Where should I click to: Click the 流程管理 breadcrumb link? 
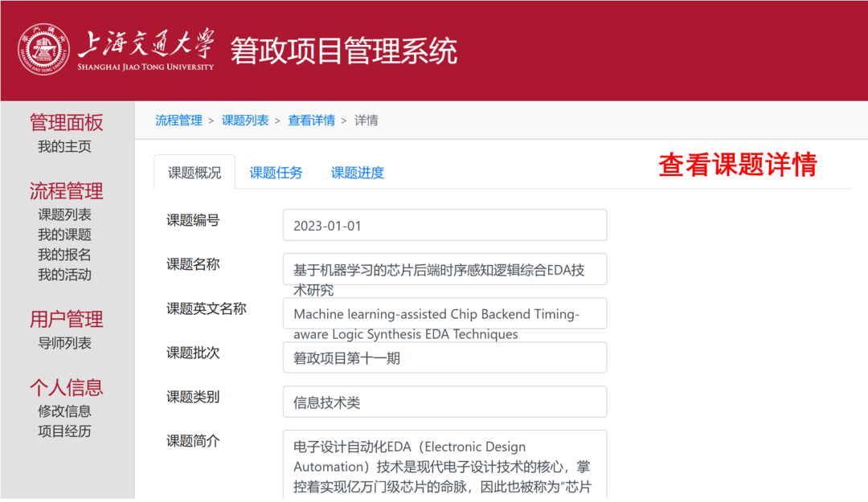(178, 120)
